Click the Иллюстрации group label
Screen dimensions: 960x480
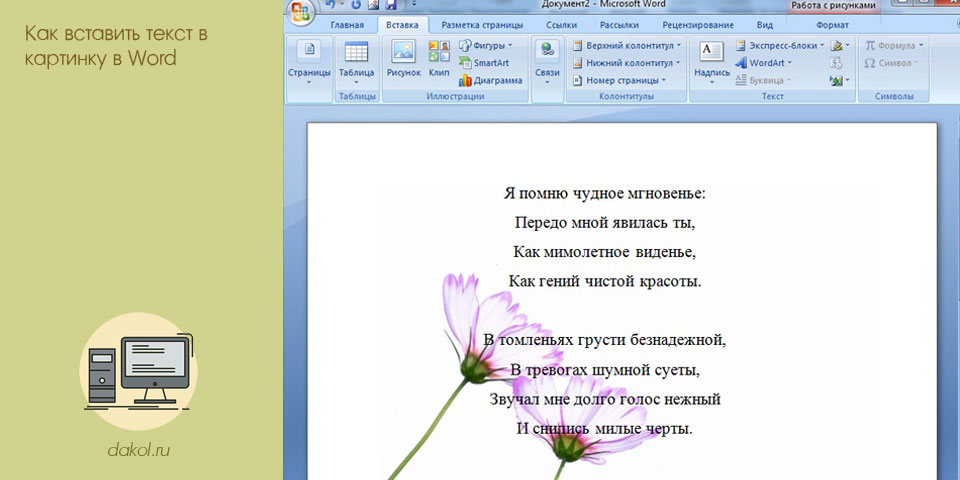456,96
